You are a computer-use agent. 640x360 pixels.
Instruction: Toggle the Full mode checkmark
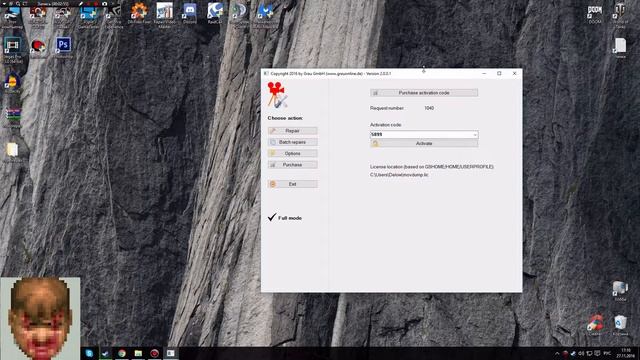(x=272, y=218)
